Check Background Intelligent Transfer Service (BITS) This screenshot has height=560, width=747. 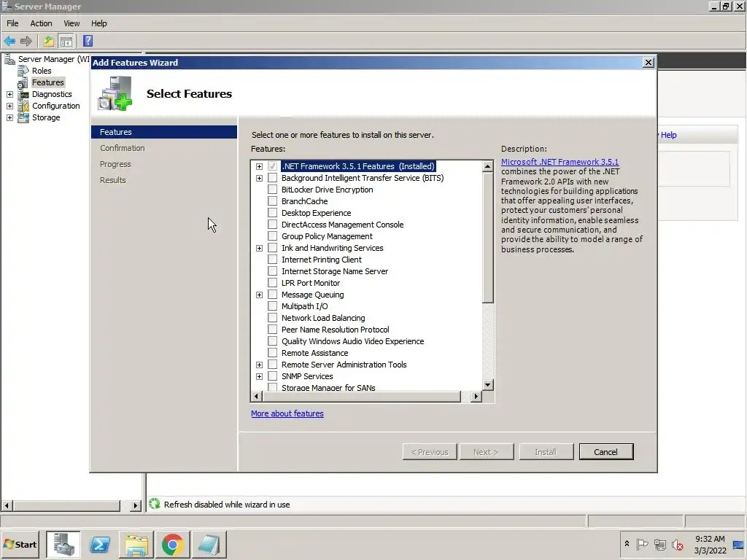(272, 178)
